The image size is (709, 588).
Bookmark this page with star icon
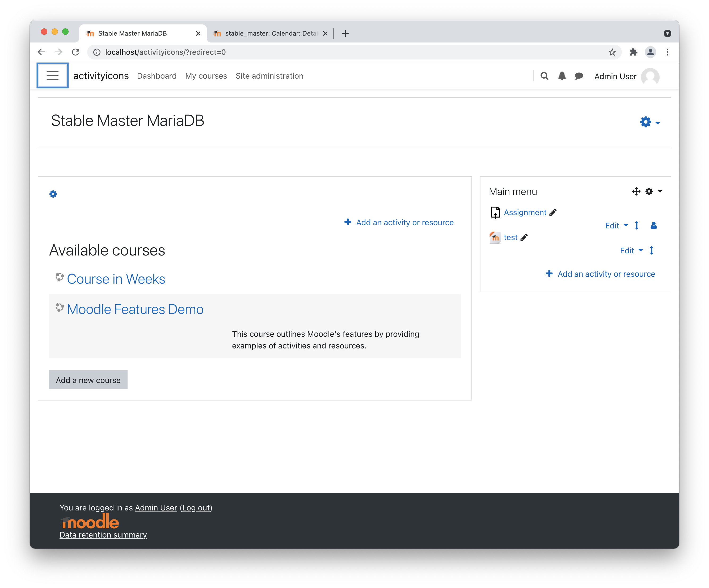[x=612, y=52]
